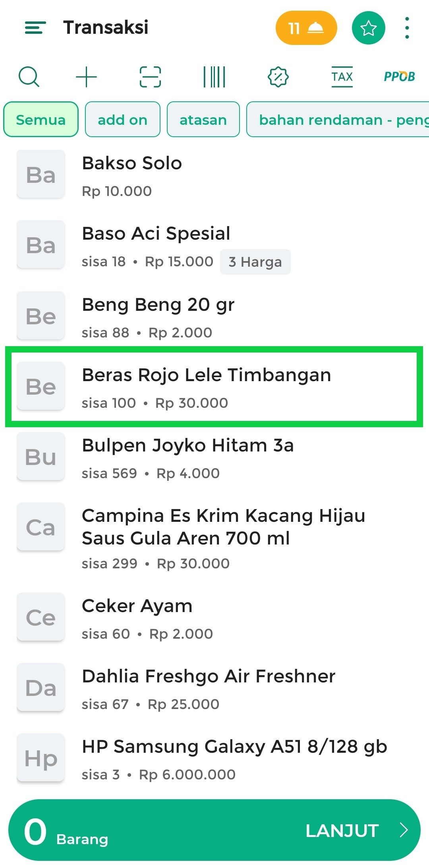The width and height of the screenshot is (429, 868).
Task: Open the three-dot overflow menu
Action: pos(407,28)
